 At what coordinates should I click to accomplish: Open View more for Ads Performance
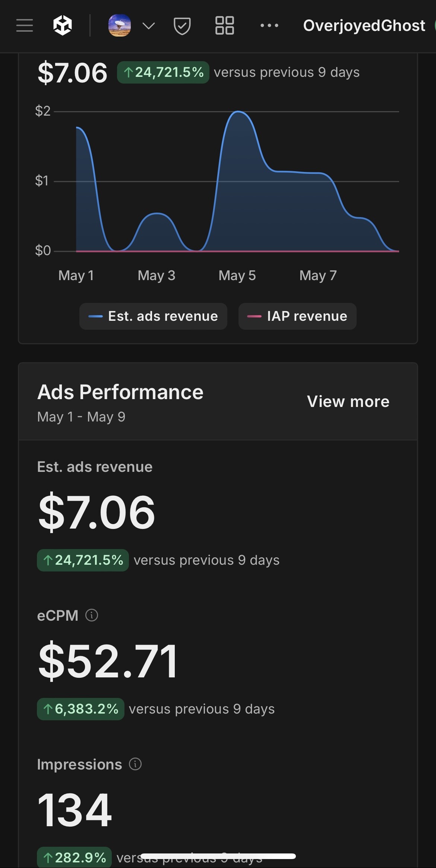(348, 402)
